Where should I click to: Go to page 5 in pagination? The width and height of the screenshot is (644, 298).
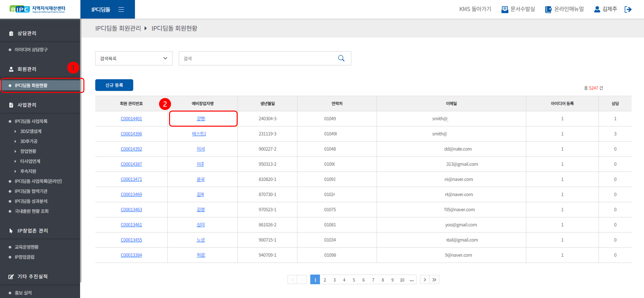(354, 280)
